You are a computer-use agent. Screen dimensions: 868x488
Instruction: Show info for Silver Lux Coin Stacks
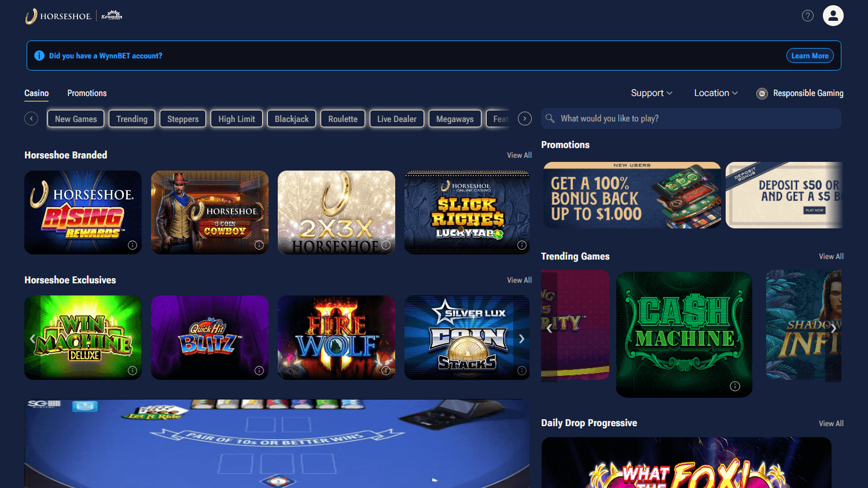click(x=522, y=371)
